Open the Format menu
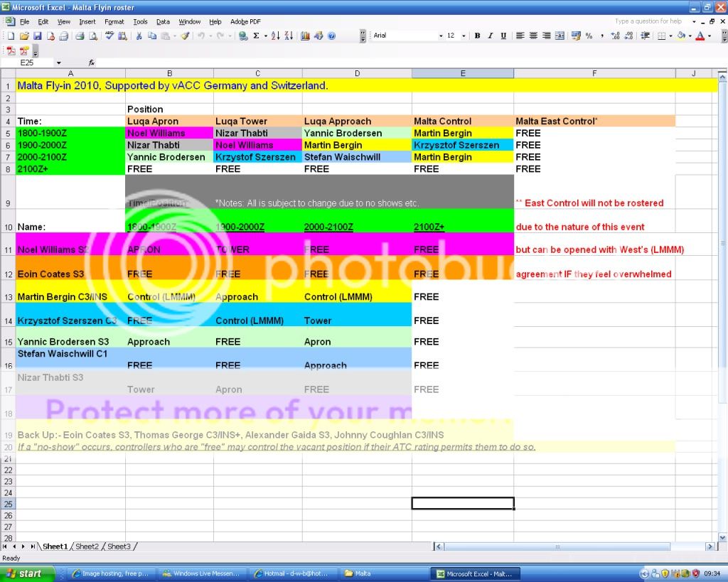The height and width of the screenshot is (582, 728). [114, 21]
